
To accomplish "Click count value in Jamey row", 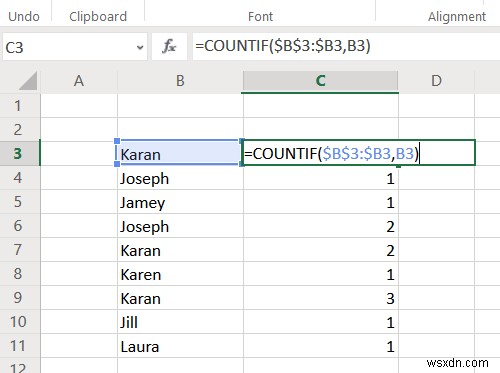I will click(x=321, y=201).
